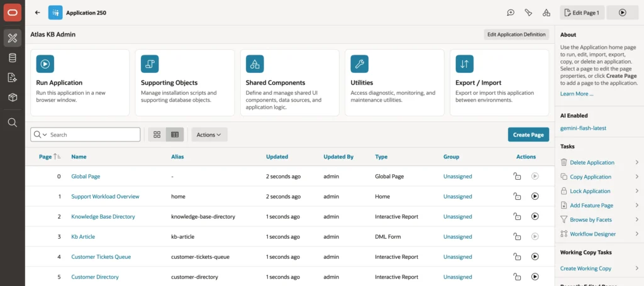644x286 pixels.
Task: Toggle lock for Customer Tickets Queue page
Action: click(x=517, y=256)
